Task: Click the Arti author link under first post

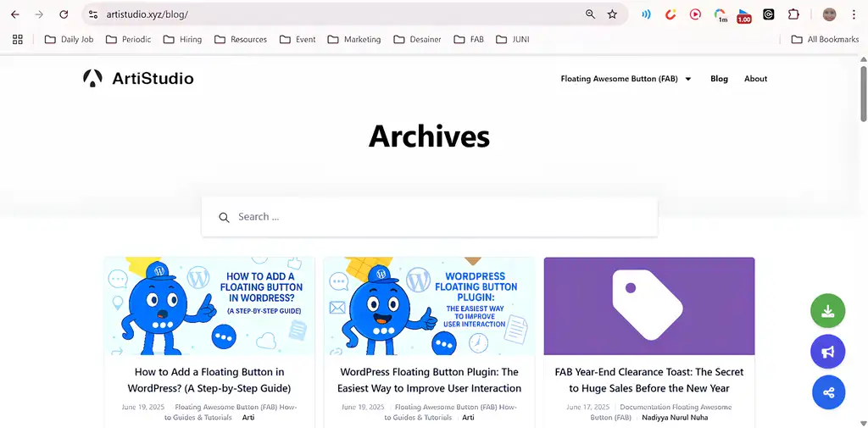Action: (x=248, y=418)
